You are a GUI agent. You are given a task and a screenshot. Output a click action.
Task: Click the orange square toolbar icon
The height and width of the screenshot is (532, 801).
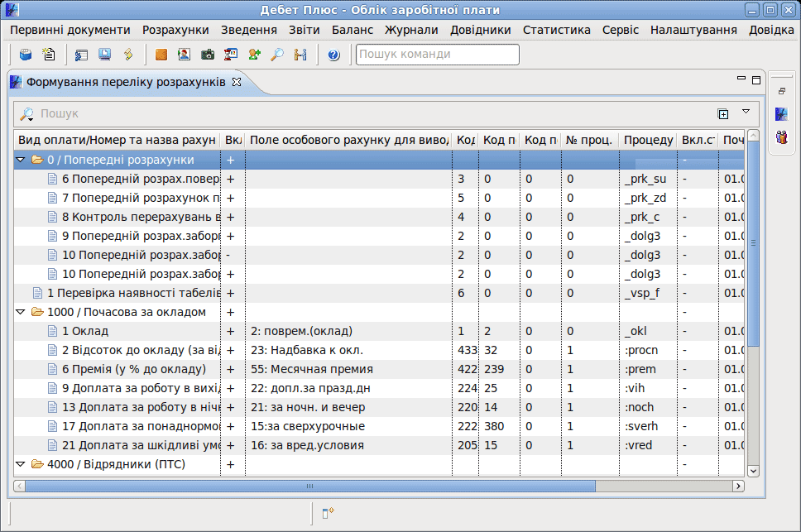pos(161,54)
